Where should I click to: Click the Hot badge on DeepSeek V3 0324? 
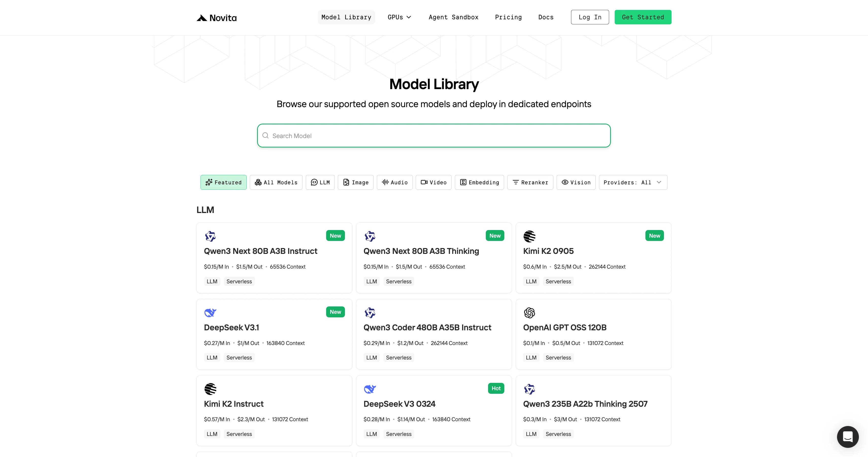click(x=496, y=388)
